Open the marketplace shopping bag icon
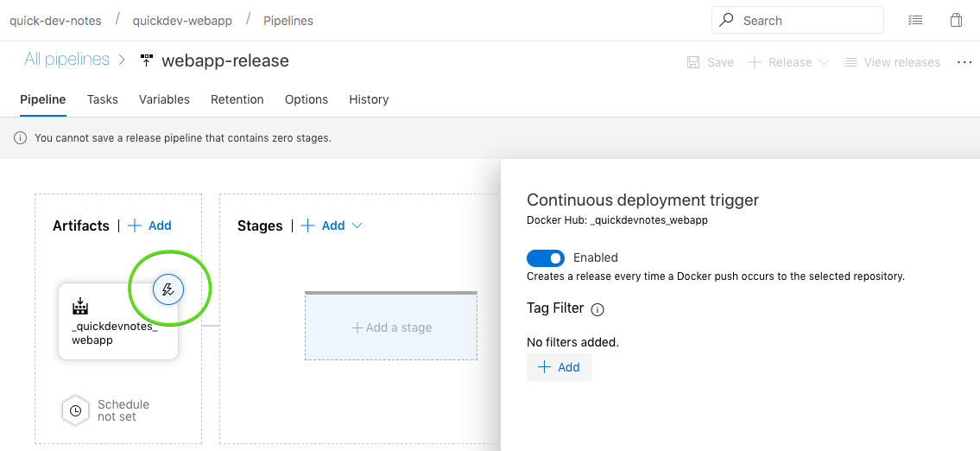The image size is (980, 451). (x=956, y=20)
